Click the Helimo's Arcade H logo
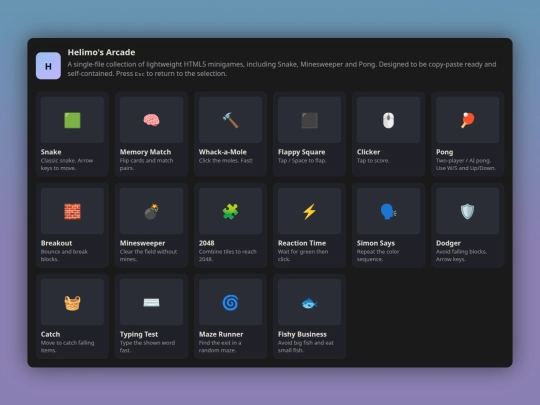 [x=48, y=66]
